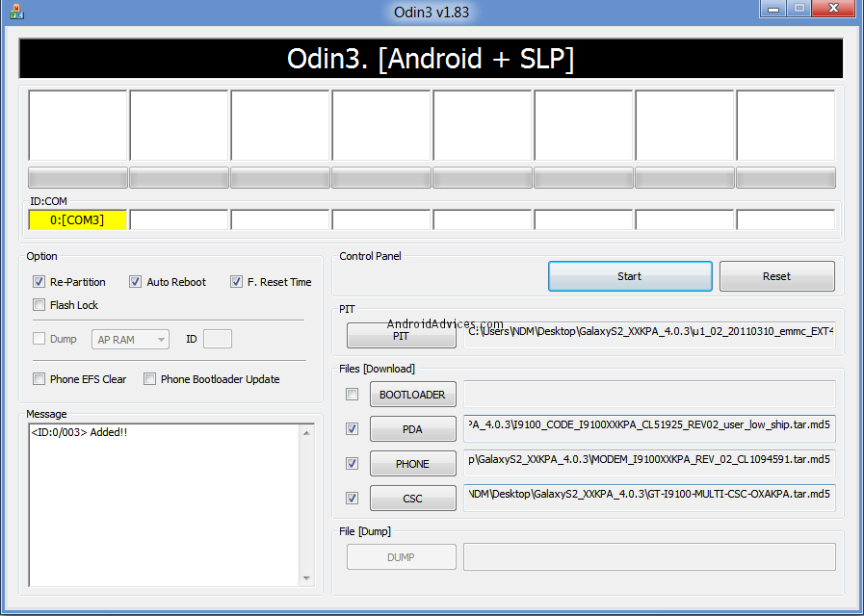Minimize the Odin3 window

[773, 10]
